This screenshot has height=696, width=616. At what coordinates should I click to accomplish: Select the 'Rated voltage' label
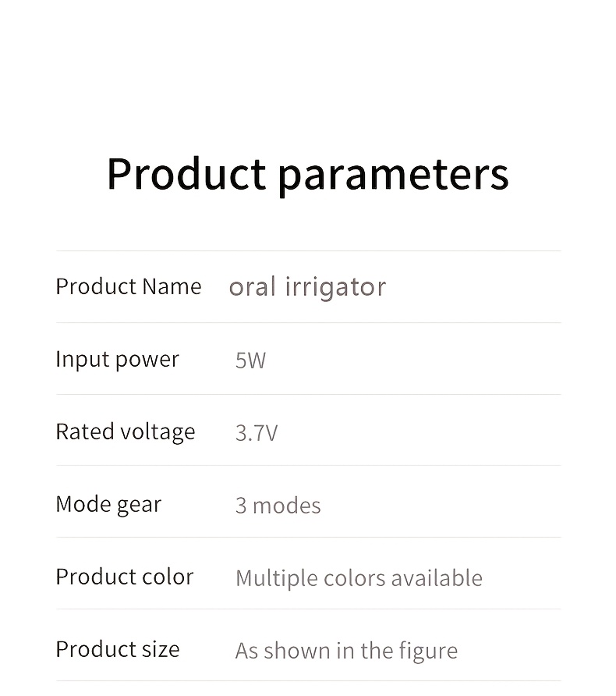click(126, 432)
